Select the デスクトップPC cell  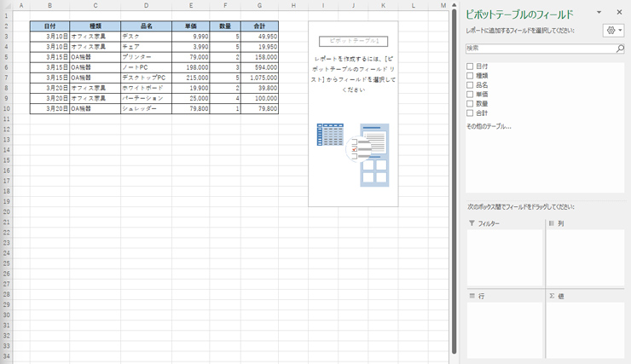point(146,78)
